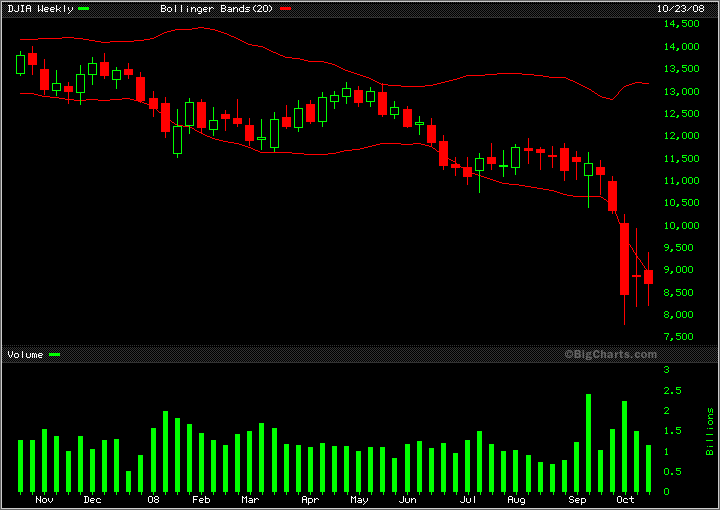Image resolution: width=720 pixels, height=510 pixels.
Task: Select the 08 year label on time axis
Action: point(153,499)
